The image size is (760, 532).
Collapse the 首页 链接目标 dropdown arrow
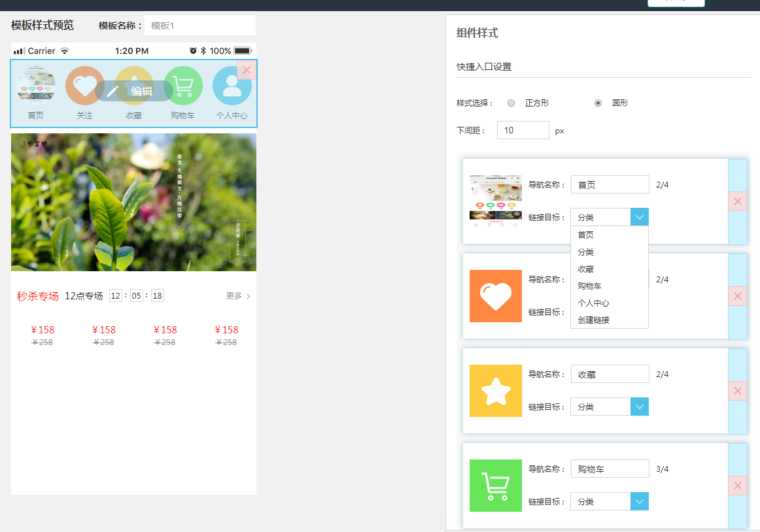click(639, 218)
